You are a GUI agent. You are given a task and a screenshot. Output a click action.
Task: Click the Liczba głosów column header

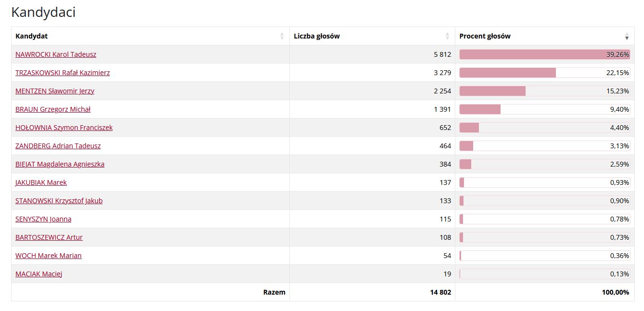point(317,36)
